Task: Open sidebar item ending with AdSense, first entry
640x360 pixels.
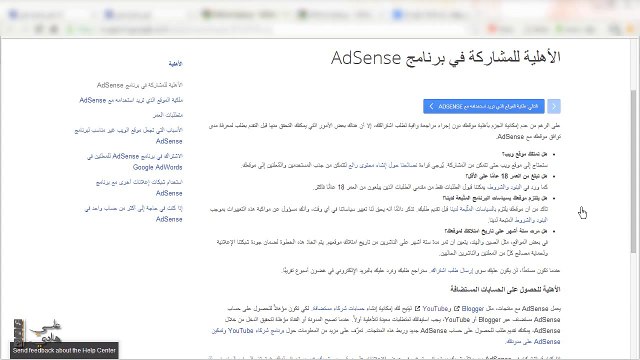Action: (x=140, y=85)
